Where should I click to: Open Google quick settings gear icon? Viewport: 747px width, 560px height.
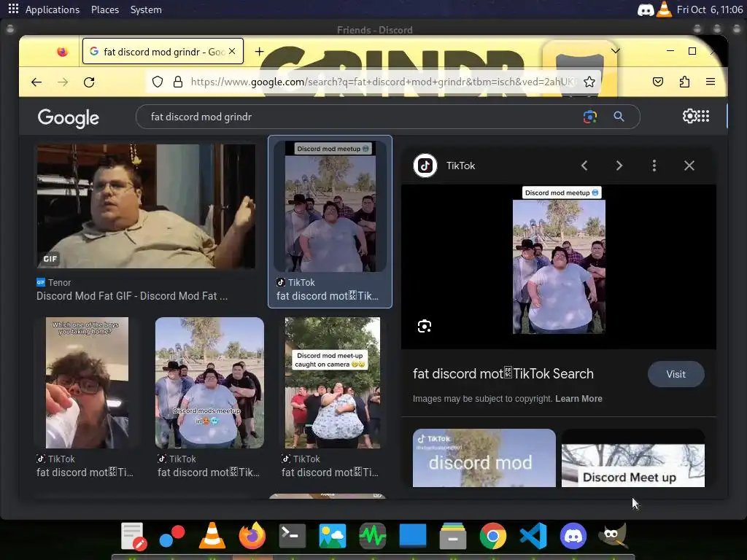(689, 116)
